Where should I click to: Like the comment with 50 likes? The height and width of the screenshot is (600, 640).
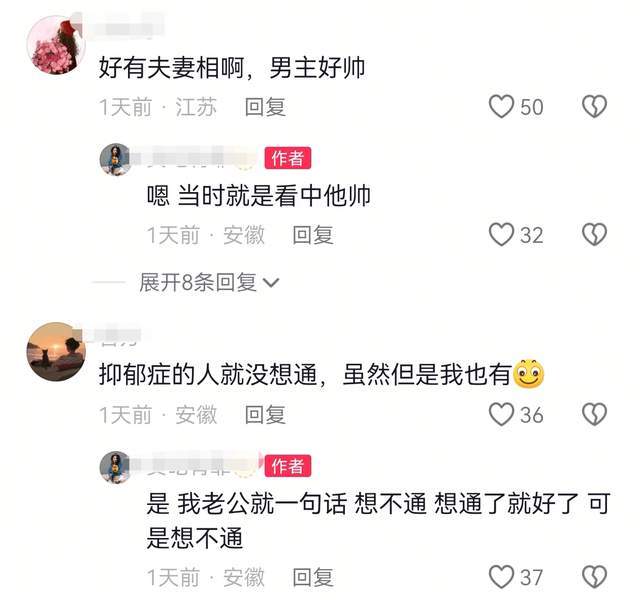click(x=501, y=107)
